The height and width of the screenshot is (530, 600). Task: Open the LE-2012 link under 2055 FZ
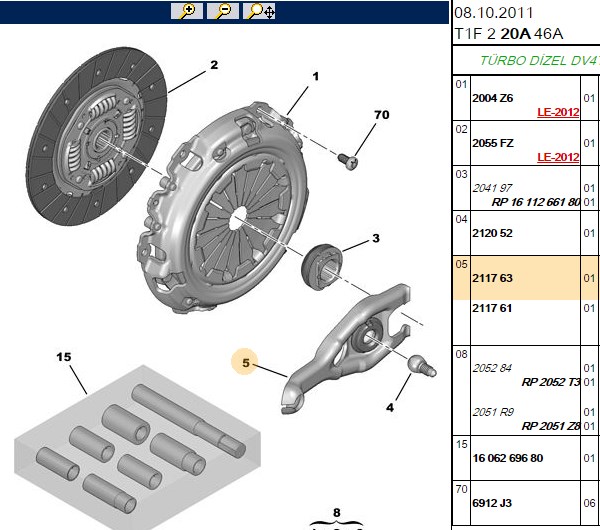tap(558, 157)
